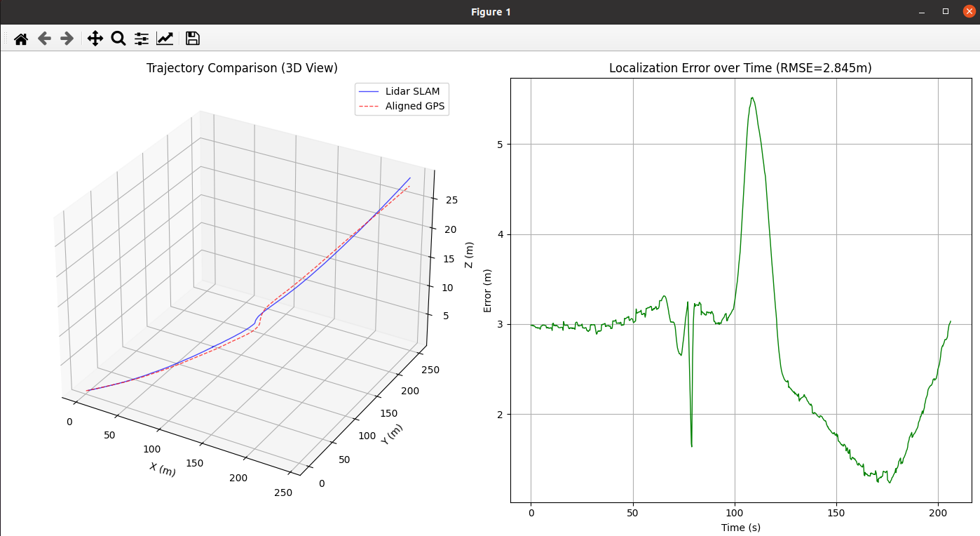
Task: Open the Edit axis and curve parameters icon
Action: click(x=165, y=39)
